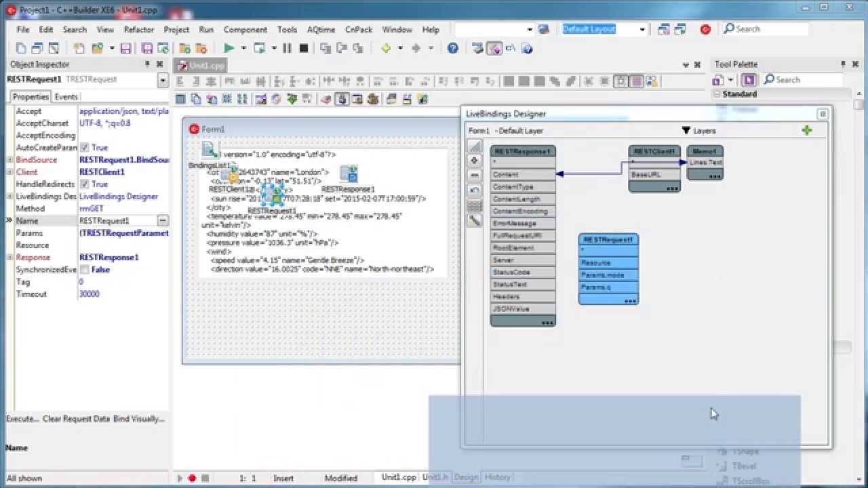Viewport: 868px width, 488px height.
Task: Click the purple pointer icon in Tool Palette
Action: [x=748, y=79]
